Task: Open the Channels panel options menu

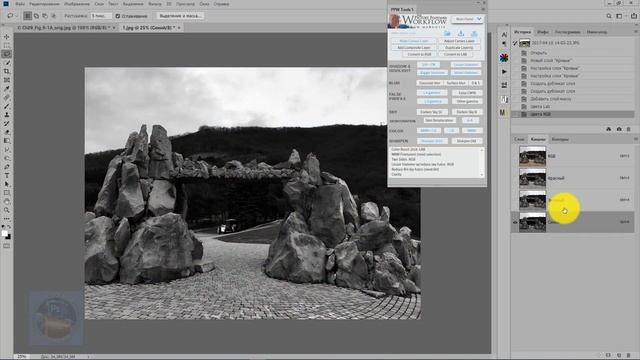Action: 636,139
